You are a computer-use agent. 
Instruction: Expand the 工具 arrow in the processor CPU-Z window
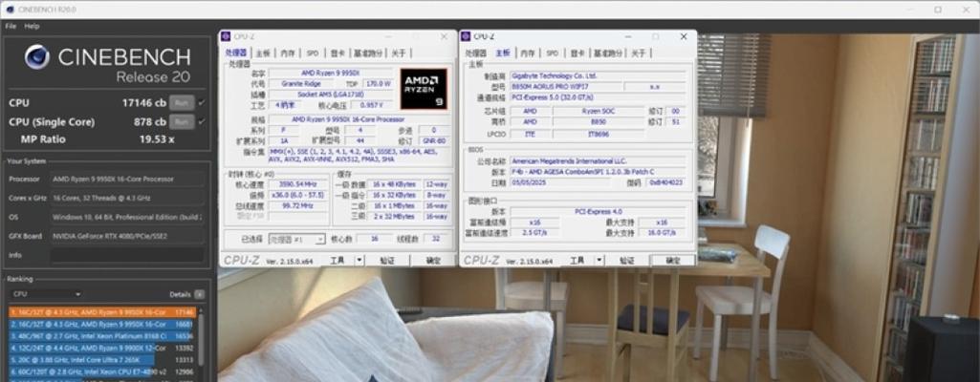[359, 261]
